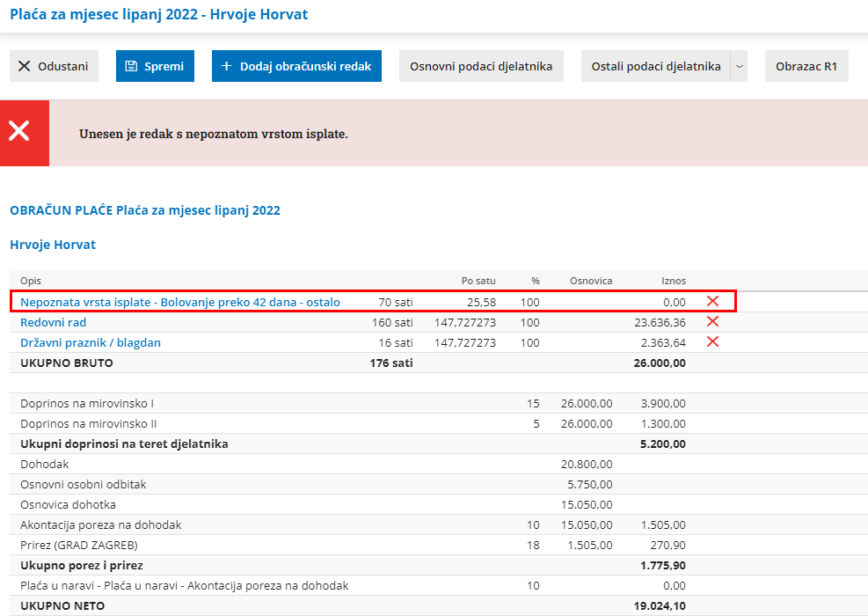Image resolution: width=868 pixels, height=616 pixels.
Task: Select the Osnovica column header
Action: 591,281
